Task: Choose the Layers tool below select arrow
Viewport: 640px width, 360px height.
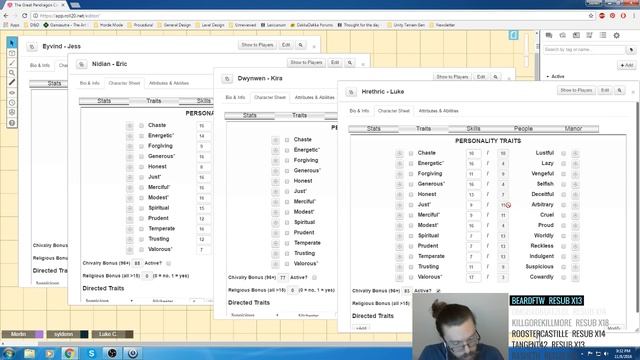Action: (x=12, y=53)
